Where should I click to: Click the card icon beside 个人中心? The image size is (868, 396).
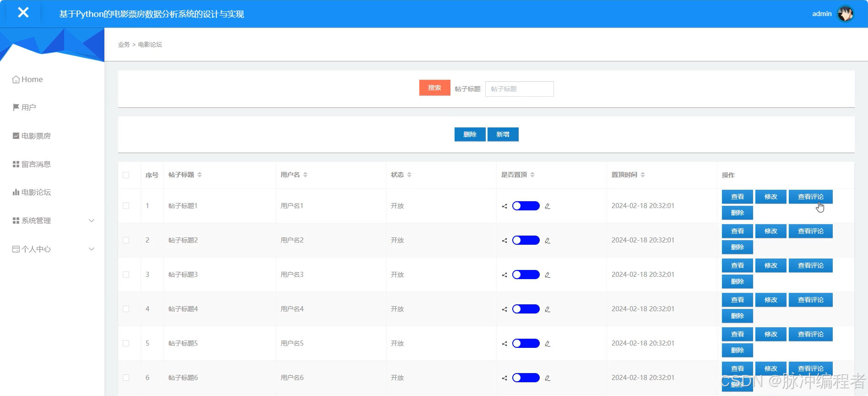click(16, 249)
